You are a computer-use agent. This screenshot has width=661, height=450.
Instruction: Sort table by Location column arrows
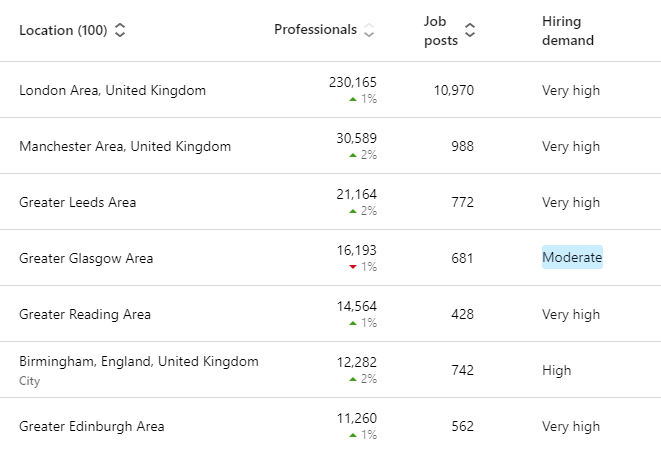pyautogui.click(x=120, y=30)
